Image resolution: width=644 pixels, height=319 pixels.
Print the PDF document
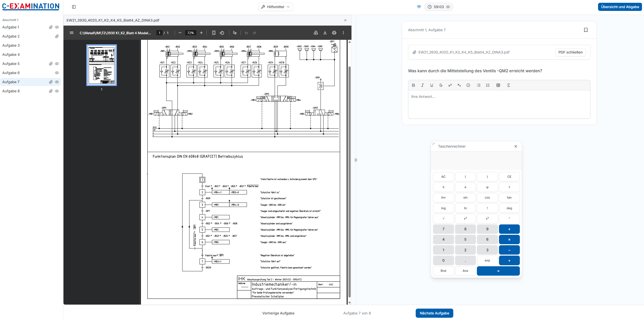334,33
